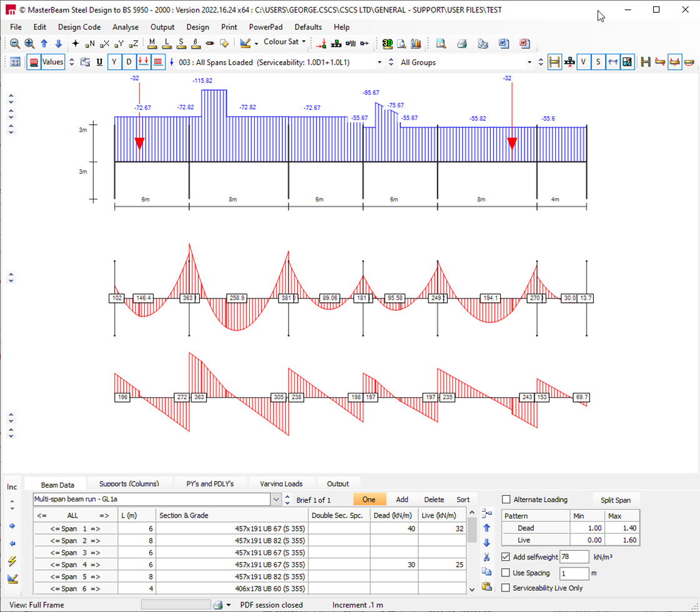This screenshot has width=700, height=612.
Task: Click the four-point star node icon
Action: click(76, 43)
